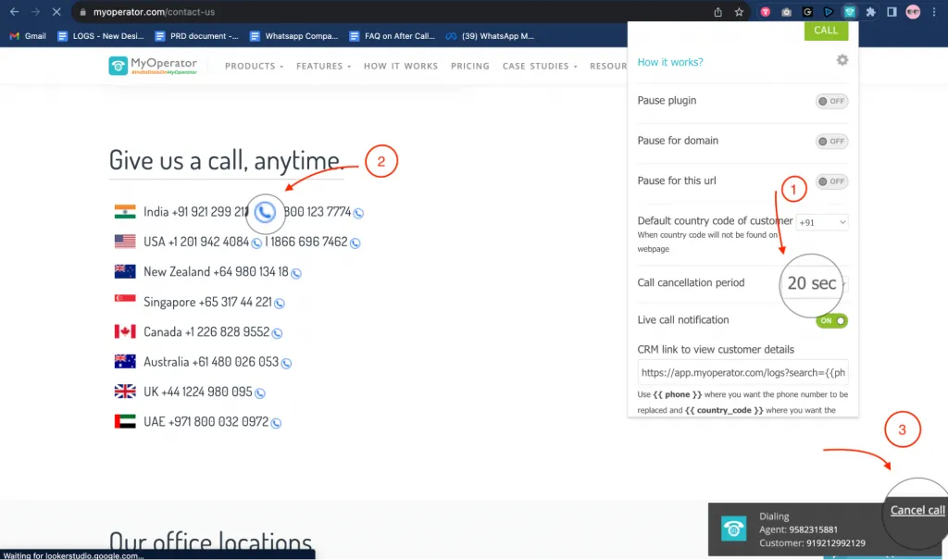
Task: Open plugin settings gear icon
Action: 842,60
